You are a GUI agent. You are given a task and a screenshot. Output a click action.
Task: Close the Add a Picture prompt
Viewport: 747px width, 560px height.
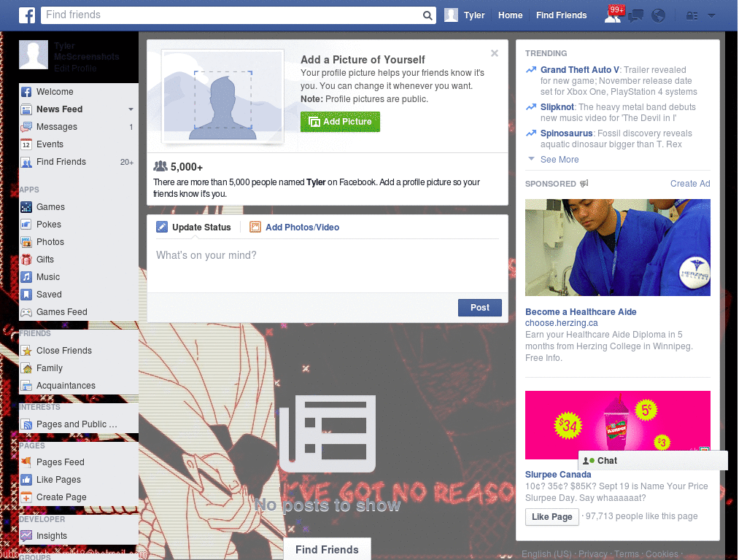pos(495,53)
